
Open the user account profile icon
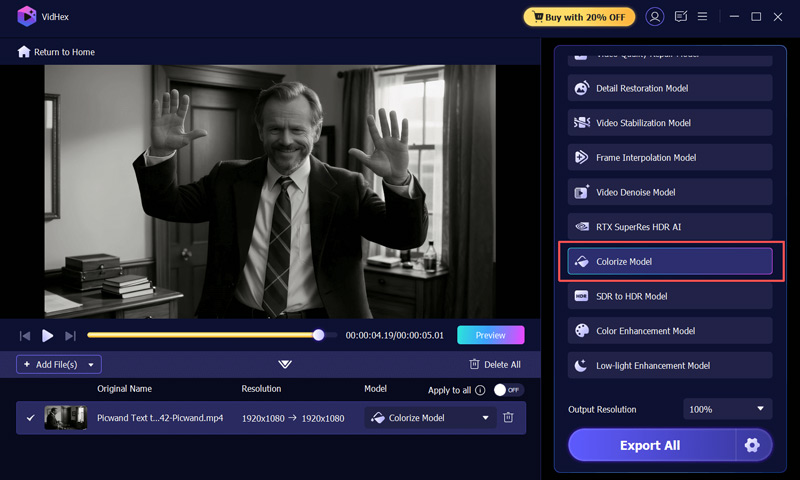point(655,17)
